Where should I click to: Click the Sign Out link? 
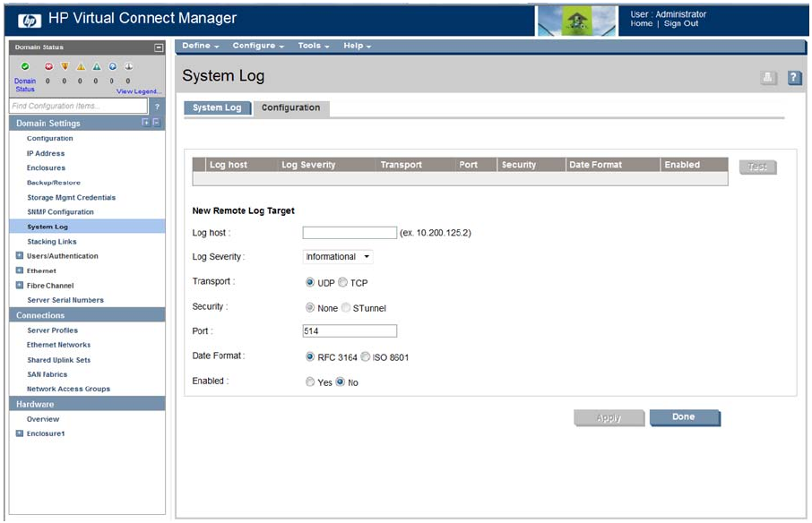680,24
